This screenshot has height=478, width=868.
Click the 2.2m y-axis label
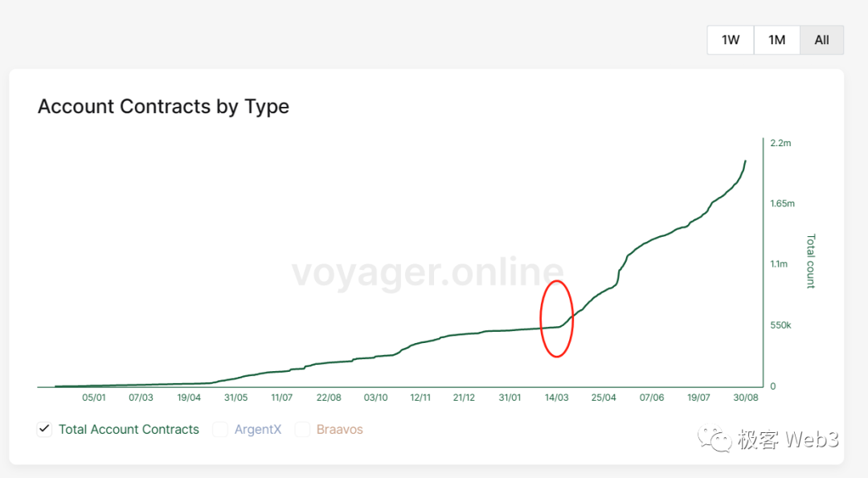(x=780, y=143)
